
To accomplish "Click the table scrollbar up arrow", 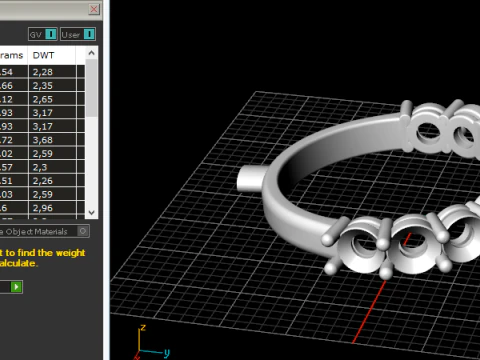I will pos(92,53).
